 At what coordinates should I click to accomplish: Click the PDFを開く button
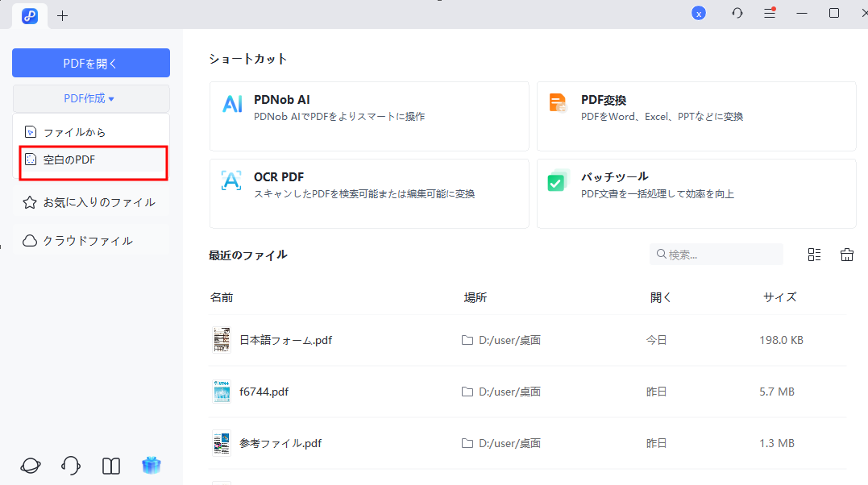[x=90, y=63]
